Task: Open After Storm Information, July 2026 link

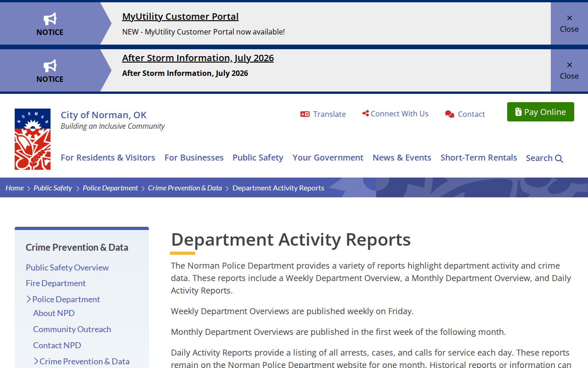Action: point(198,58)
